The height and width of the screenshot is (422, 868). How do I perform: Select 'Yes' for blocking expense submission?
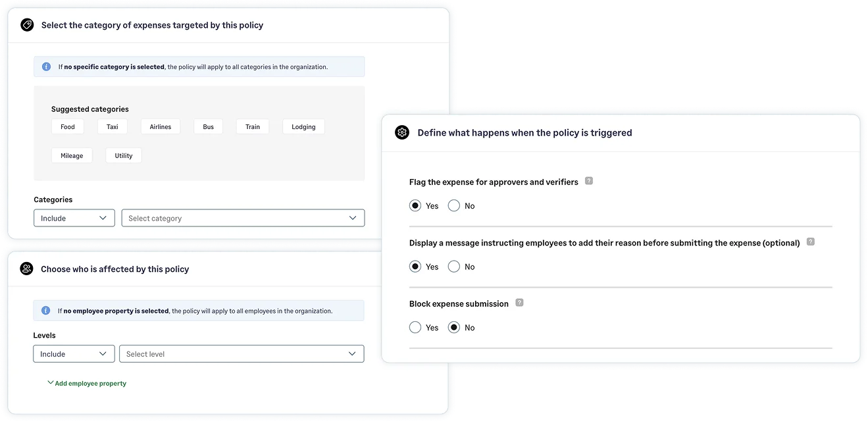(x=415, y=327)
